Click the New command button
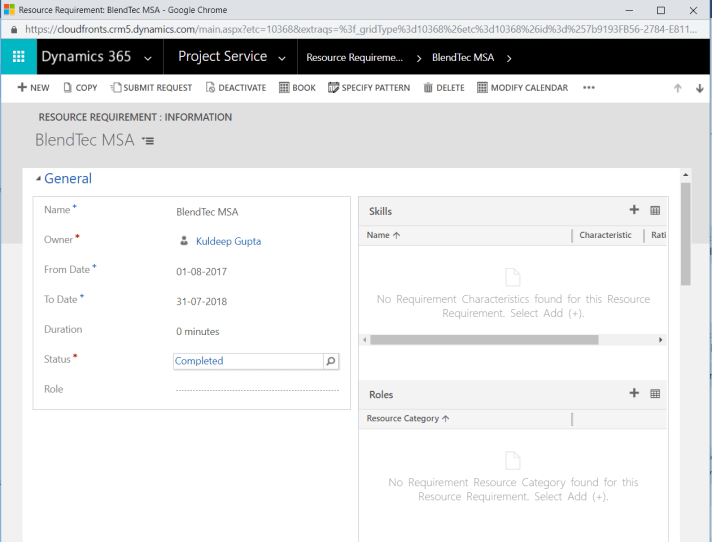 (33, 88)
